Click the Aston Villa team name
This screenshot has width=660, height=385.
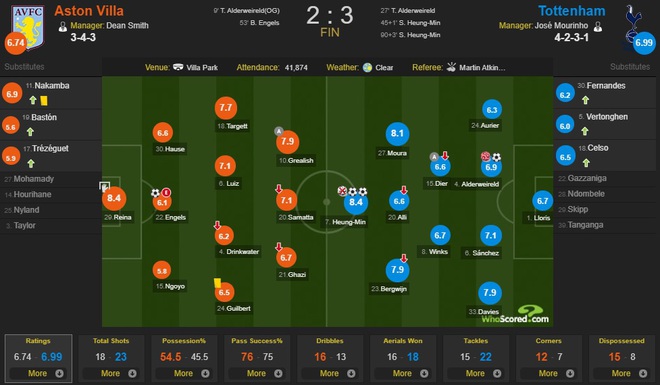[89, 11]
